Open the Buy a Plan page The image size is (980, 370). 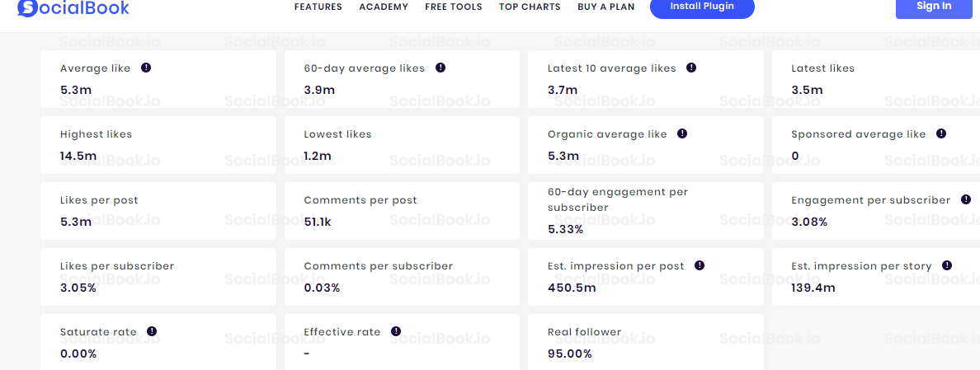pyautogui.click(x=605, y=7)
